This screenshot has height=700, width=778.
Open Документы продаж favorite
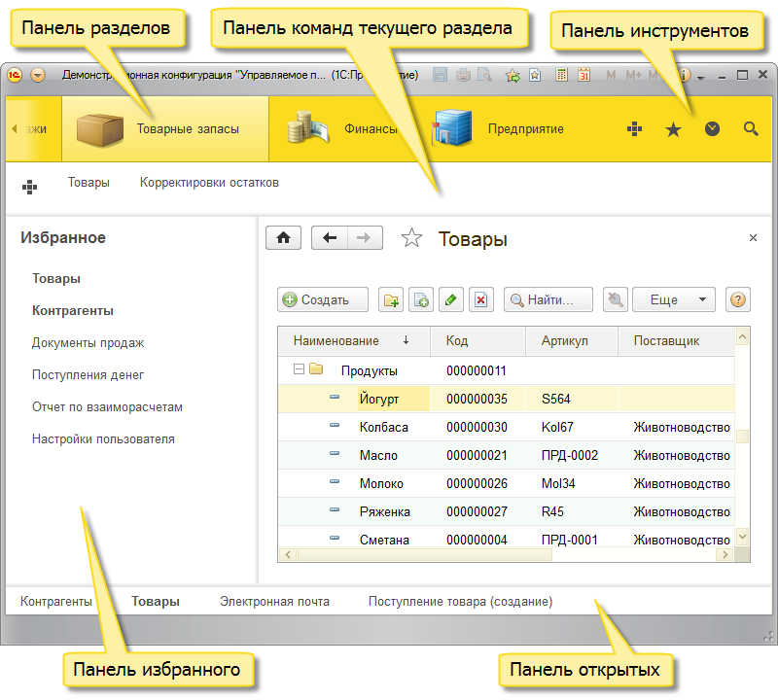coord(88,343)
